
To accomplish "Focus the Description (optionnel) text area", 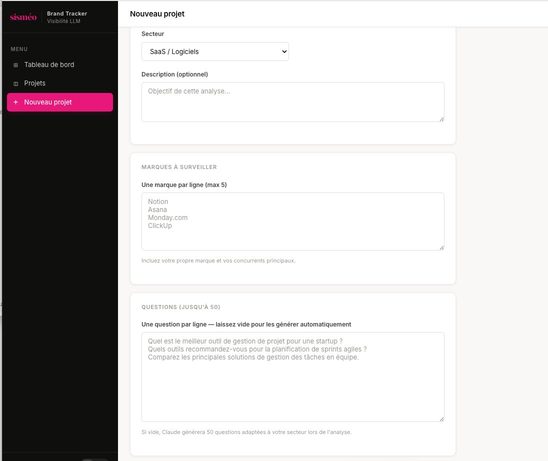I will (293, 102).
